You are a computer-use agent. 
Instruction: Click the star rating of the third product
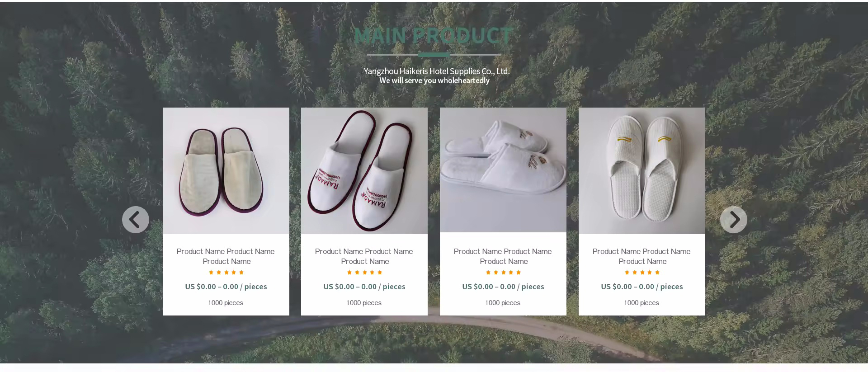pos(503,272)
